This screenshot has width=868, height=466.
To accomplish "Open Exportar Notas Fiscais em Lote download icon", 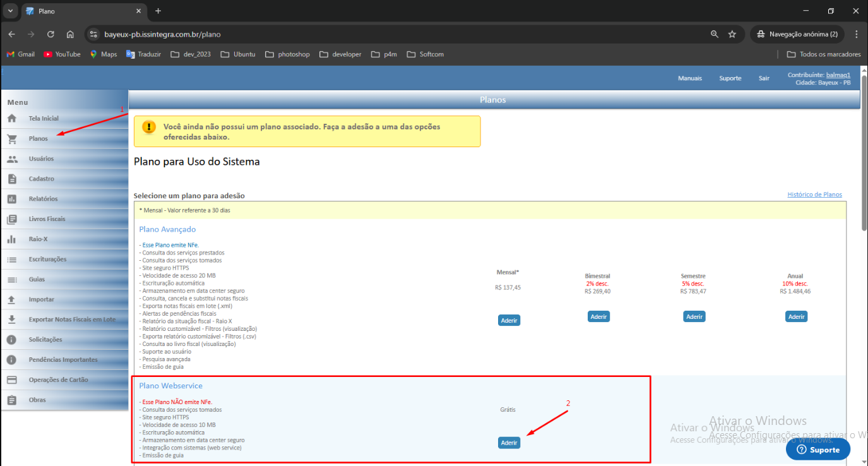I will (x=11, y=319).
